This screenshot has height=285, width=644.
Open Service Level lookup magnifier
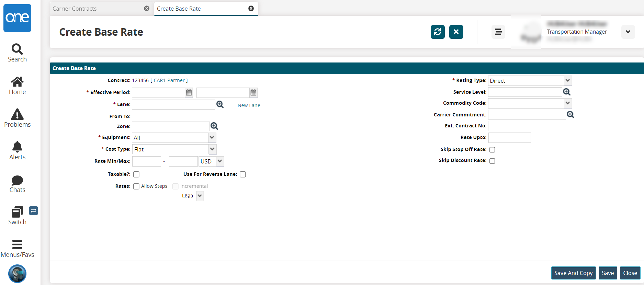pyautogui.click(x=567, y=92)
